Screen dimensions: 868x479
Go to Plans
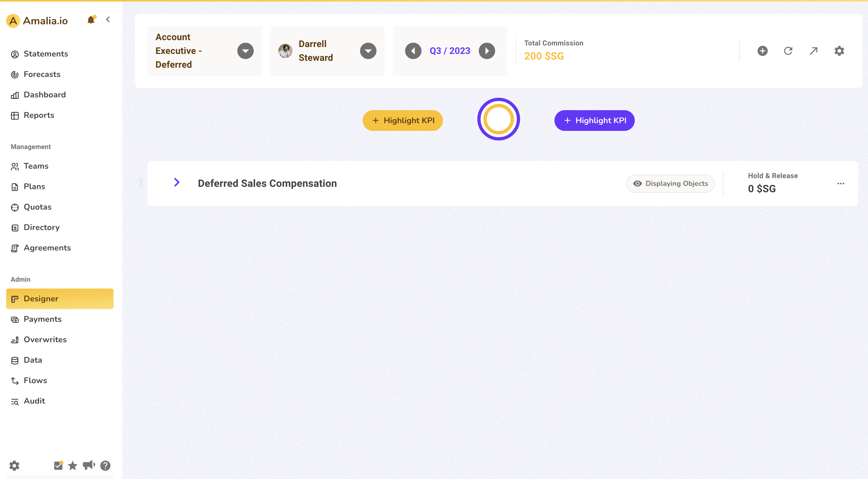pos(60,187)
